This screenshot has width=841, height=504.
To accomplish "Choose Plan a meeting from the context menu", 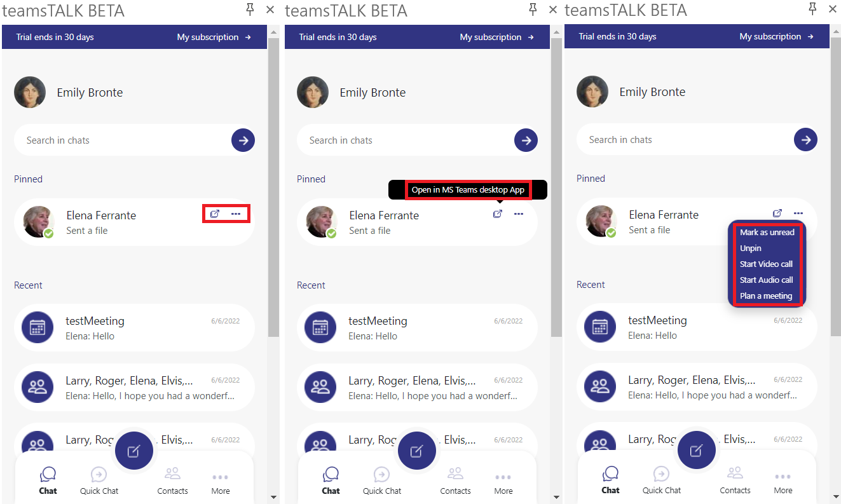I will tap(765, 296).
